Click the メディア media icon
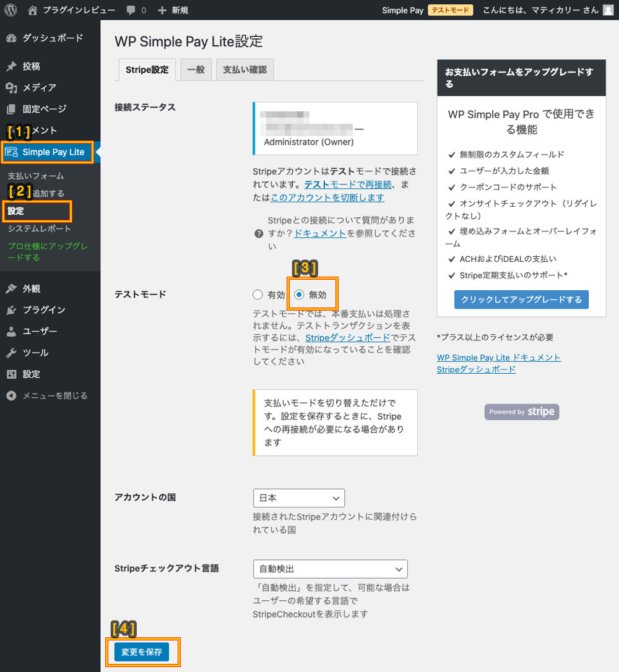619x672 pixels. coord(12,88)
